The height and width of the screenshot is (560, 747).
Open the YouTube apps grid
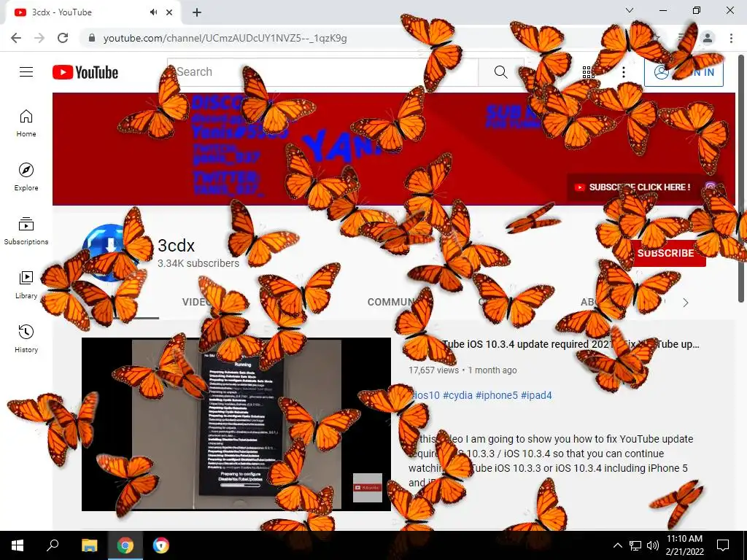[x=589, y=72]
